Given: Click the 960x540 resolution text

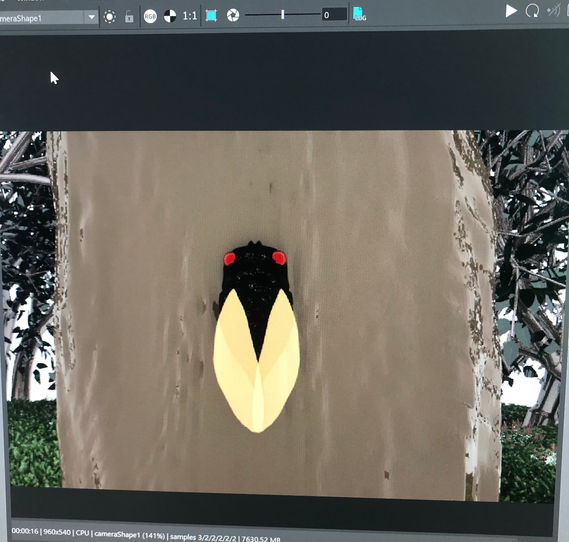Looking at the screenshot, I should tap(57, 532).
